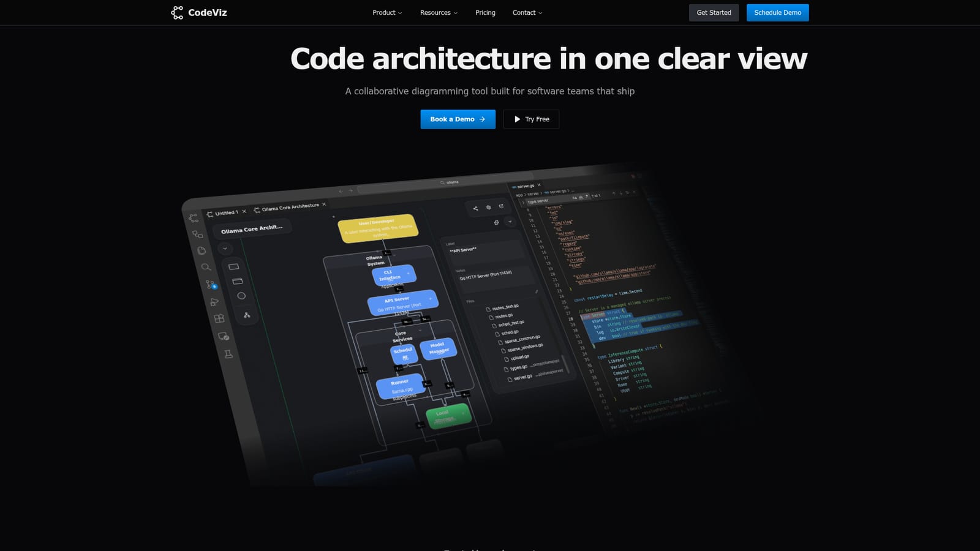The width and height of the screenshot is (980, 551).
Task: Expand the Contact dropdown menu
Action: pos(527,13)
